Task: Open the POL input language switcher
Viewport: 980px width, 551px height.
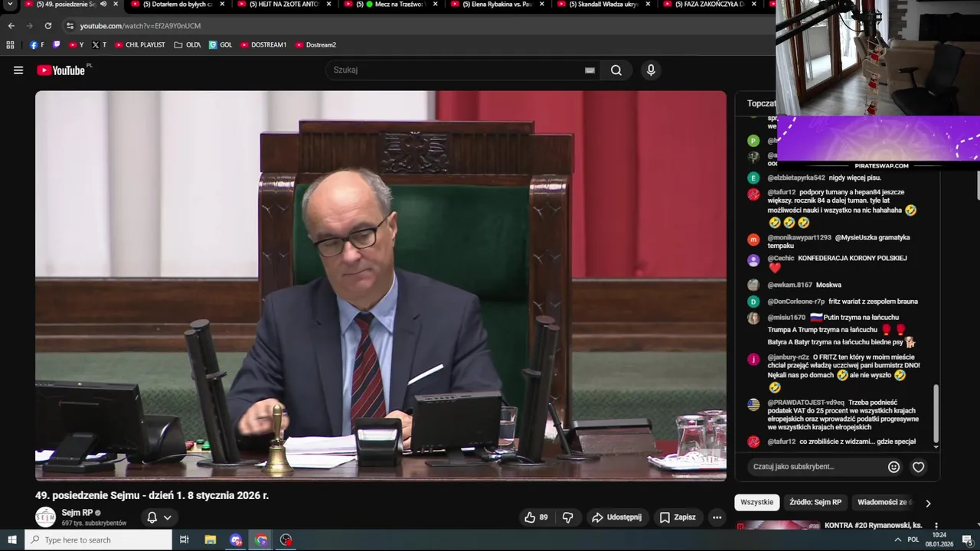Action: [913, 540]
